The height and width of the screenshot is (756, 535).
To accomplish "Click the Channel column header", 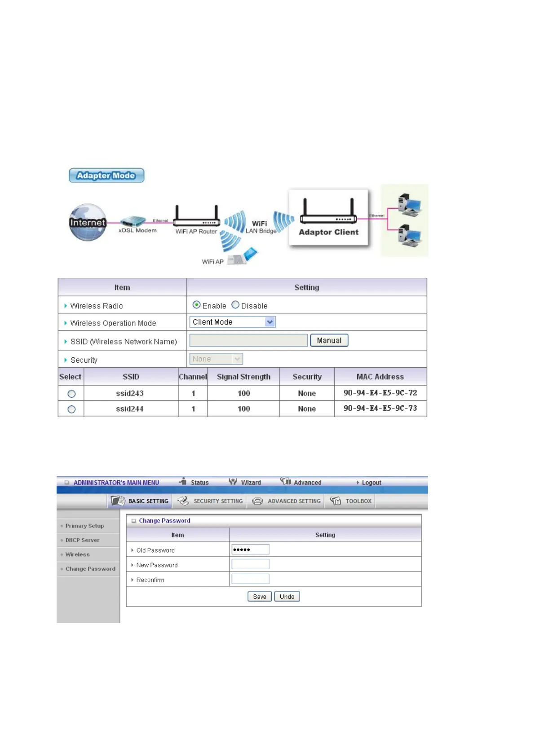I will pos(193,377).
